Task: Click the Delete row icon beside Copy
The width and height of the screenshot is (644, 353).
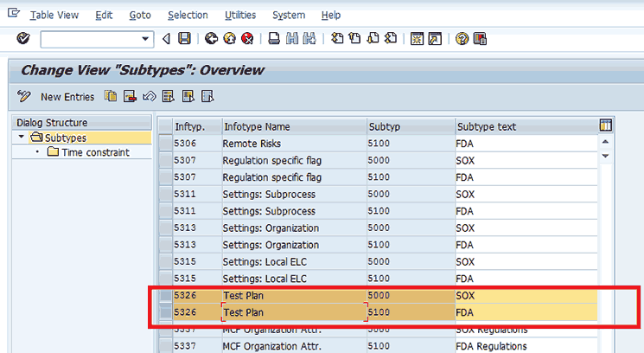Action: click(130, 96)
